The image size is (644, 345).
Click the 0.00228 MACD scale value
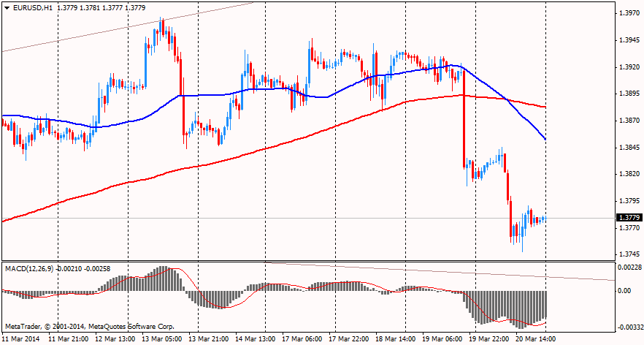(630, 268)
